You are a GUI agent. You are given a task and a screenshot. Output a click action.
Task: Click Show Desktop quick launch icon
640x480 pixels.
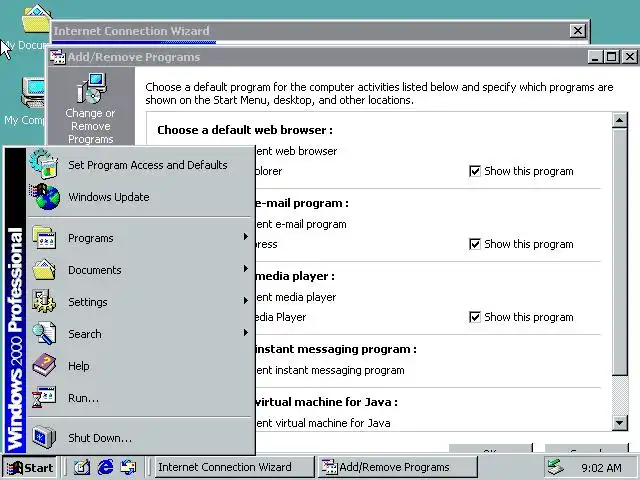(82, 467)
